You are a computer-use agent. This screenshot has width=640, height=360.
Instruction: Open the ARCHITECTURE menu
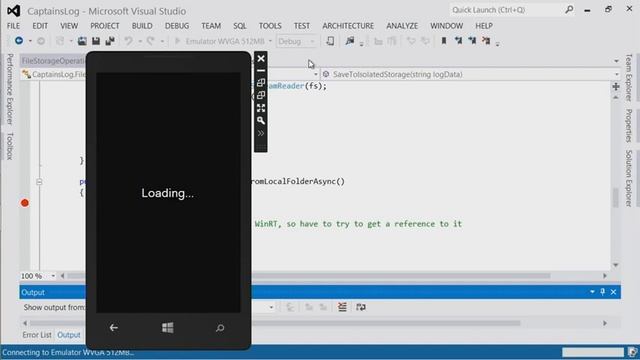pyautogui.click(x=348, y=26)
